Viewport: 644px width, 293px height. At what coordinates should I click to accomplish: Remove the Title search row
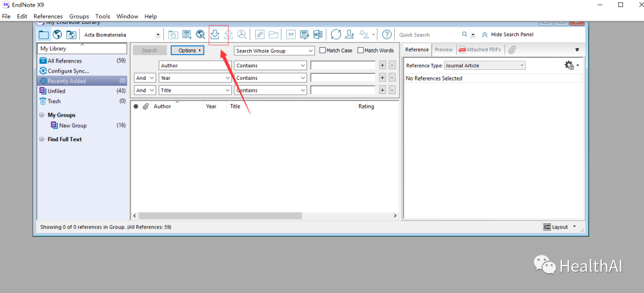(x=392, y=90)
